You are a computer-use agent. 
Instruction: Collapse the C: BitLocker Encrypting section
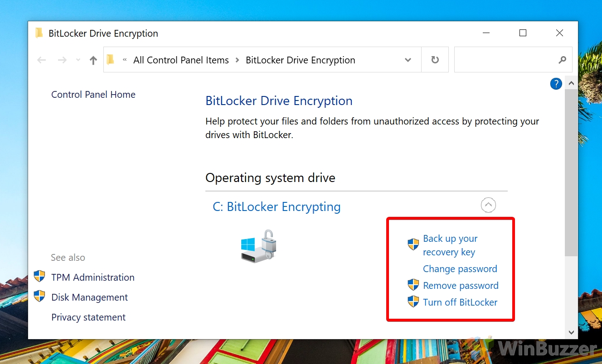coord(488,205)
